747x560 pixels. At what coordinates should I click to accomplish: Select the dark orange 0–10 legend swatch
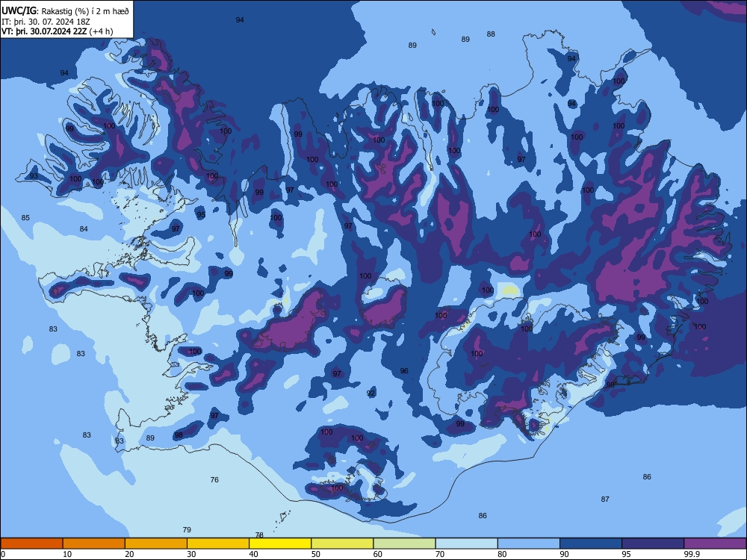(x=31, y=544)
